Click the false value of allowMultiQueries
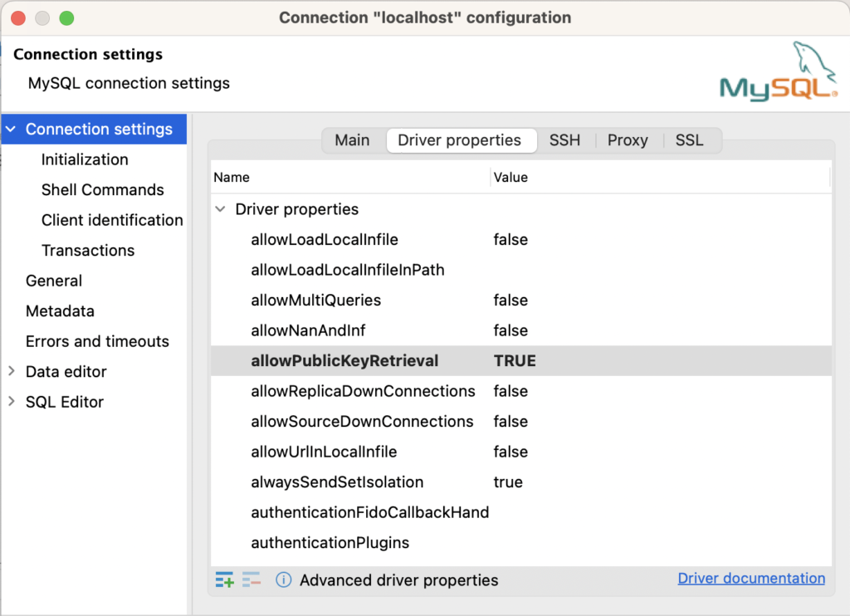The width and height of the screenshot is (850, 616). click(510, 300)
